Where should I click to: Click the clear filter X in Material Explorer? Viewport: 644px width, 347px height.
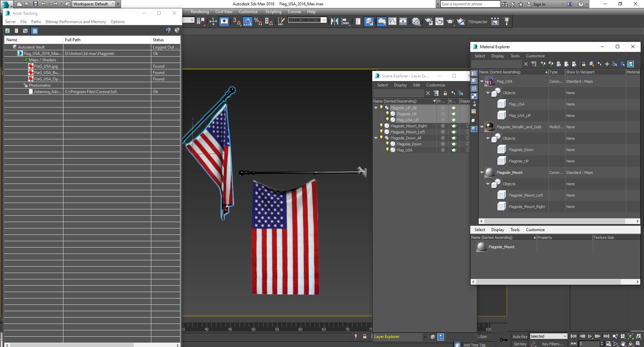tap(526, 64)
